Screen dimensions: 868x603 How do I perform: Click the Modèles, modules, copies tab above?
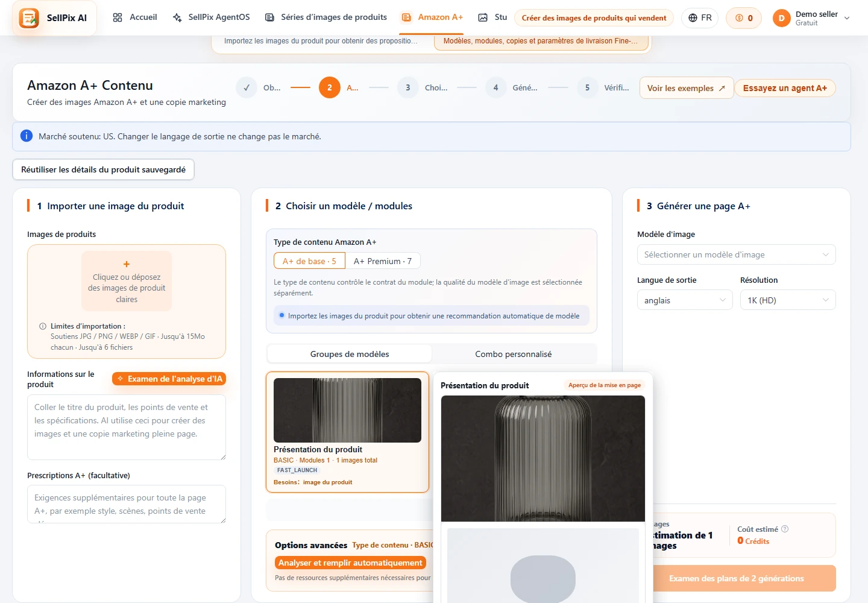(x=541, y=41)
